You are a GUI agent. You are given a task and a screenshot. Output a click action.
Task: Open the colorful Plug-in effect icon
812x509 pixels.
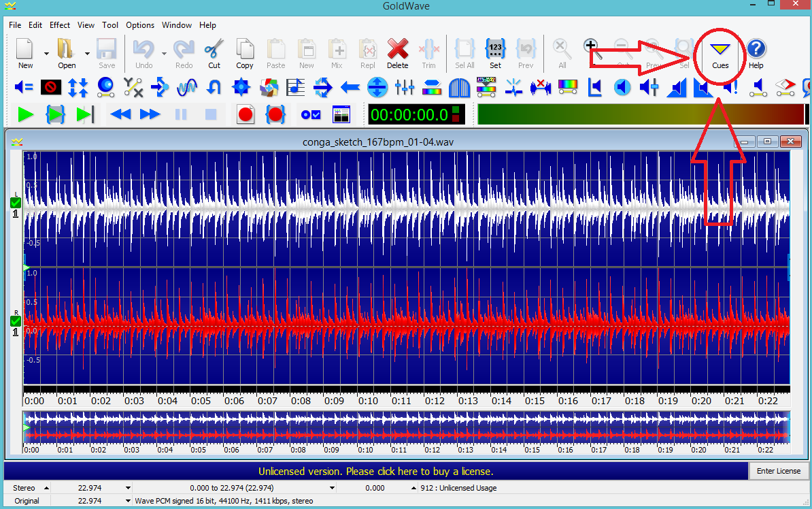pyautogui.click(x=268, y=87)
